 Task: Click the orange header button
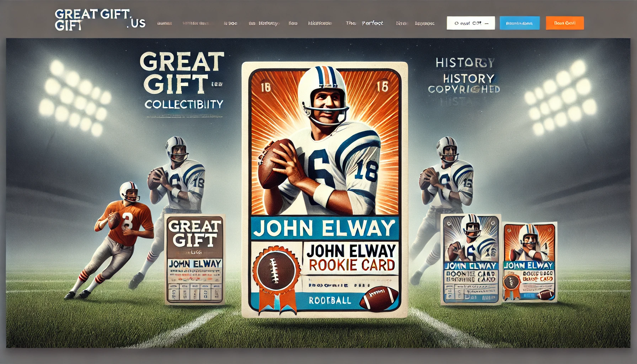click(x=564, y=23)
